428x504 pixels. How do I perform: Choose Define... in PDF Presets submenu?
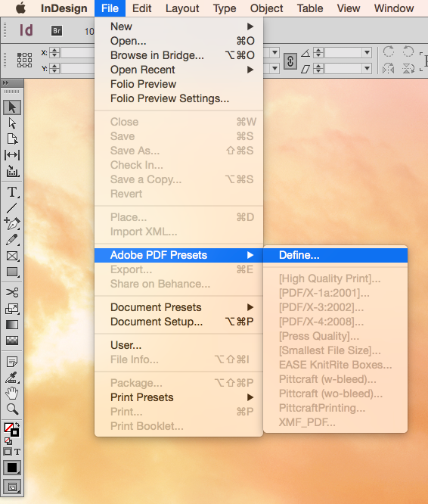pos(335,255)
